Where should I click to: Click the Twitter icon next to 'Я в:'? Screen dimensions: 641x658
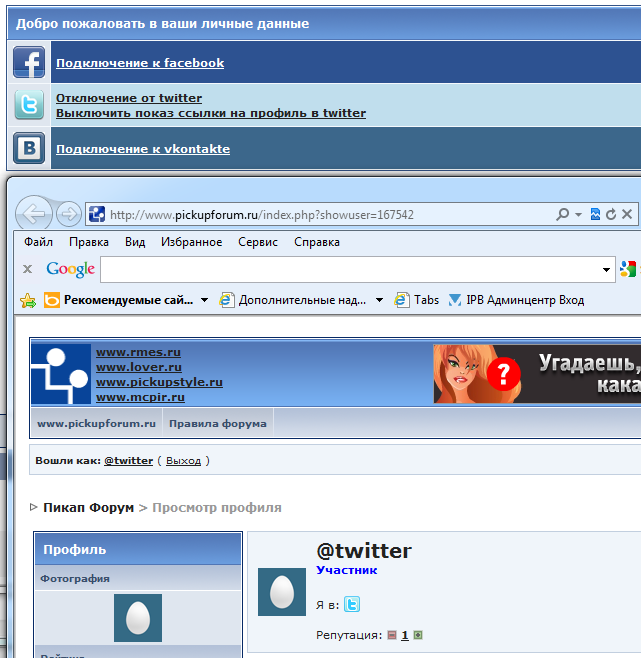[x=351, y=604]
